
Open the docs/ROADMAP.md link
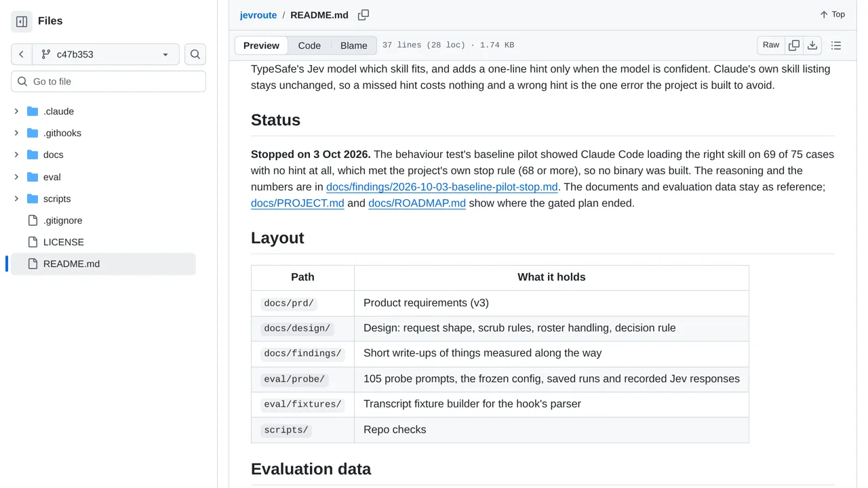point(417,203)
